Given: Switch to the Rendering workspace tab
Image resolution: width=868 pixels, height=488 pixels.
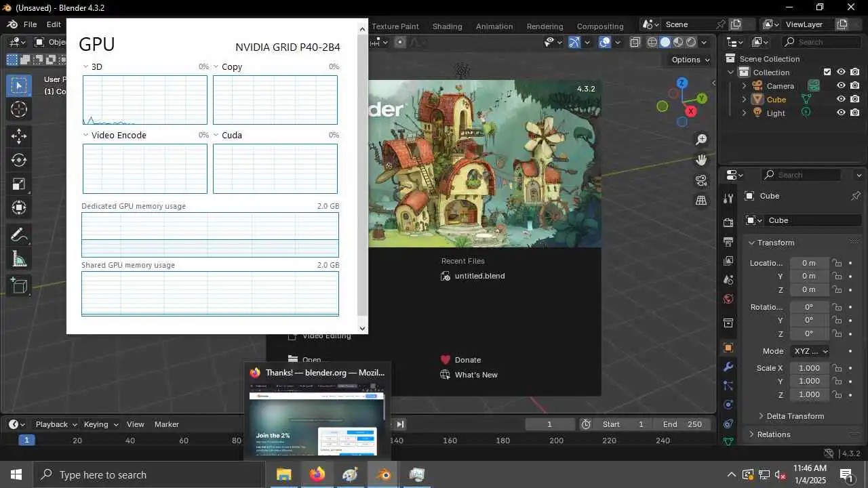Looking at the screenshot, I should pos(545,26).
